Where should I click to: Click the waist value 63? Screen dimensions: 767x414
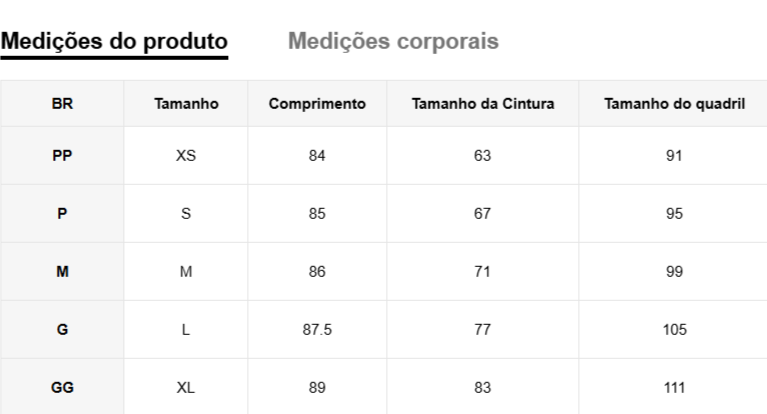(x=483, y=156)
